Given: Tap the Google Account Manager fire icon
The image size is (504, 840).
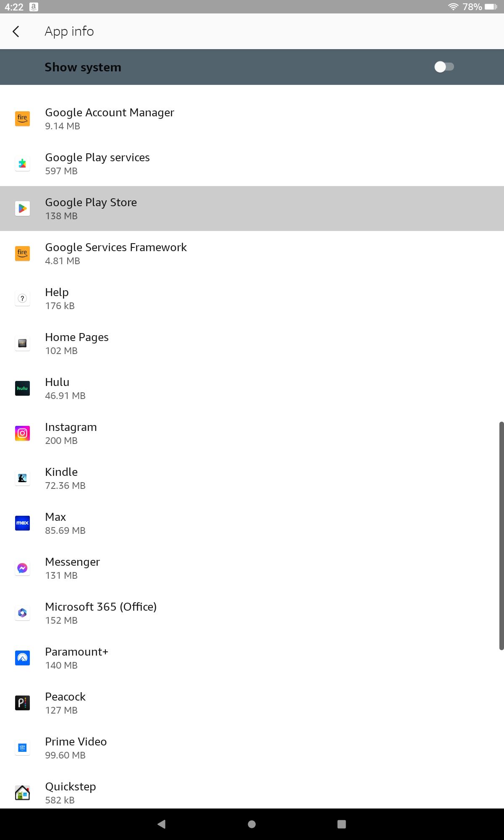Looking at the screenshot, I should (x=22, y=119).
